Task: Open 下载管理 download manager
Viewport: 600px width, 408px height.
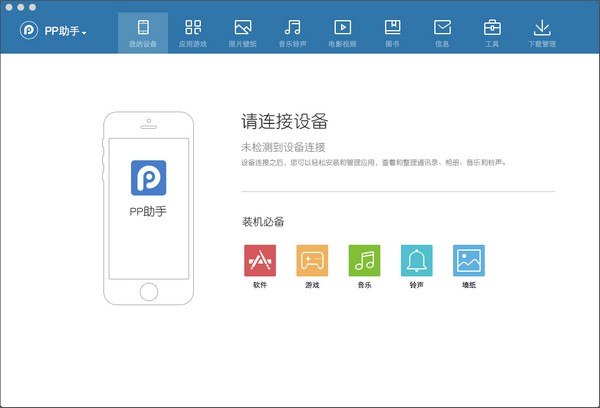Action: click(542, 32)
